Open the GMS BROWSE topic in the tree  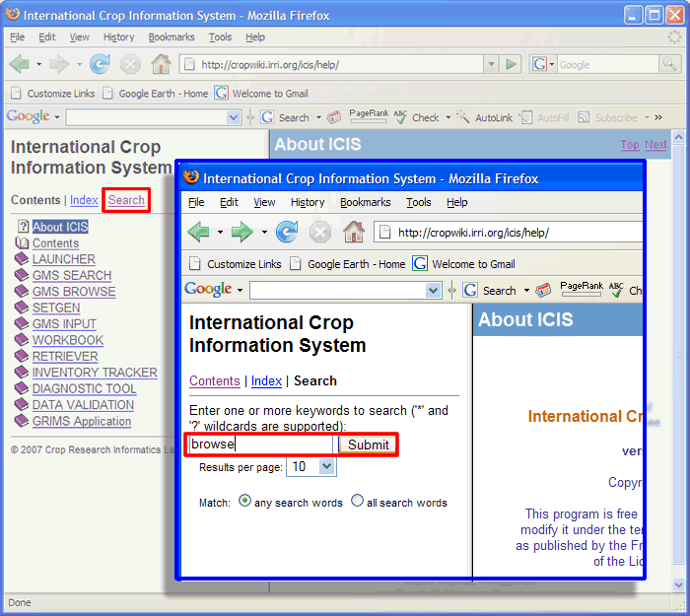click(74, 292)
